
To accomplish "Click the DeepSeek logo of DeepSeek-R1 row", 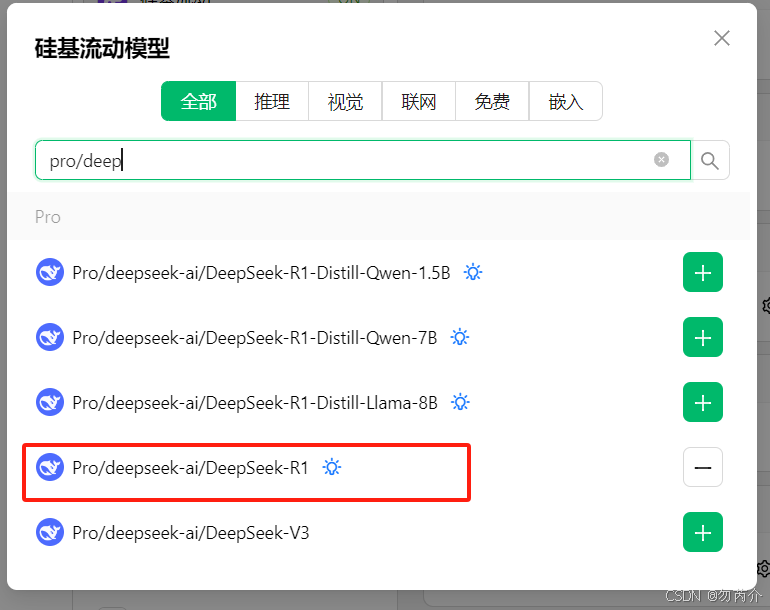I will (50, 467).
